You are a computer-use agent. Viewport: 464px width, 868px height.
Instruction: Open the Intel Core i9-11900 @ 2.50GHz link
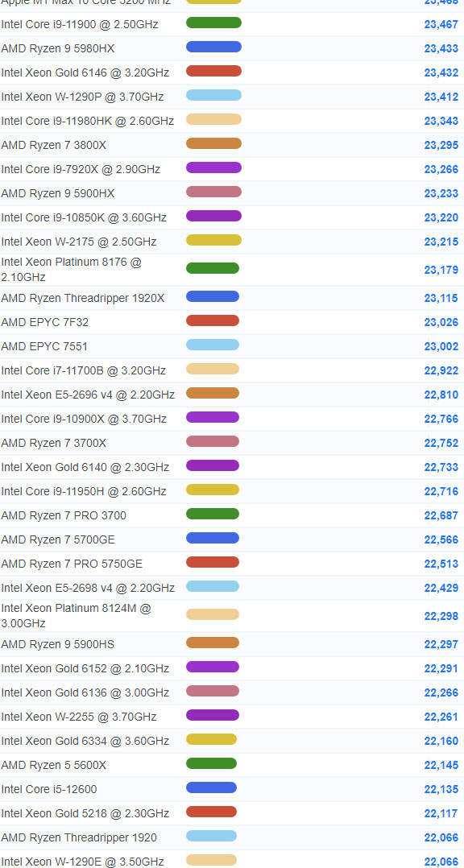pos(80,24)
